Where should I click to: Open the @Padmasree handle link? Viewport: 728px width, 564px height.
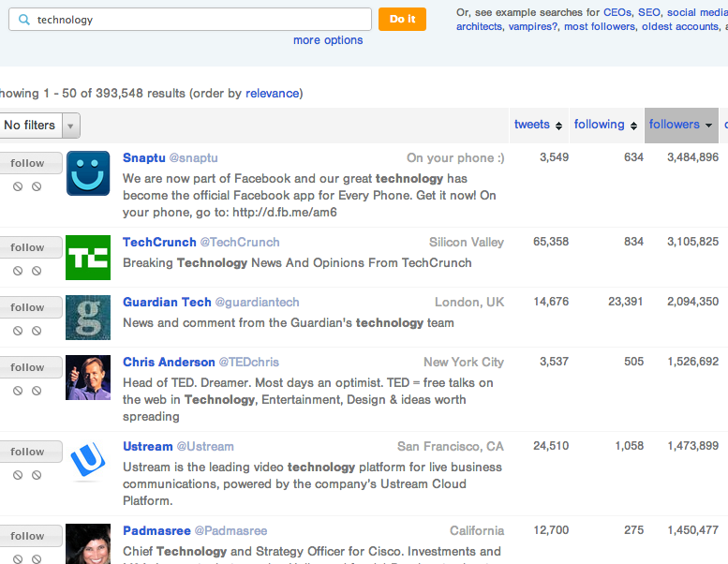(230, 530)
